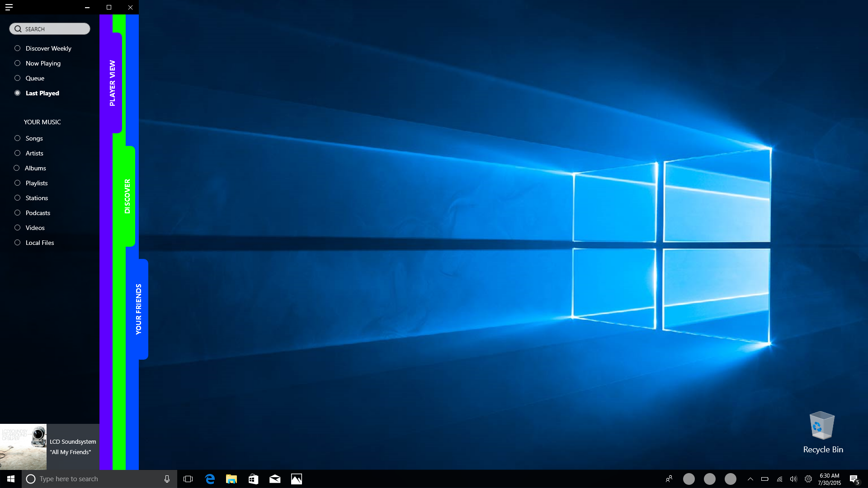Select the Artists radio button
868x488 pixels.
point(18,153)
